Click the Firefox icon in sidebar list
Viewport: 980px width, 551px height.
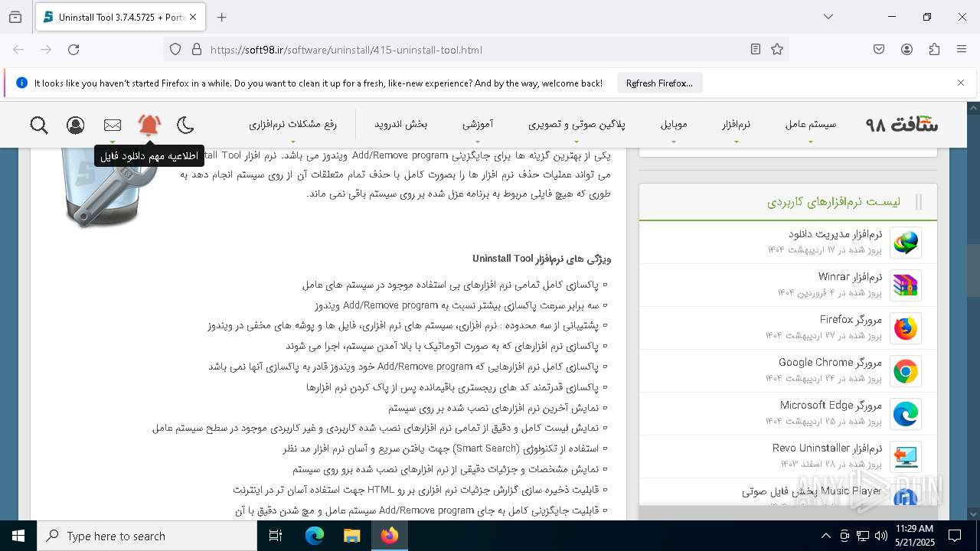906,328
